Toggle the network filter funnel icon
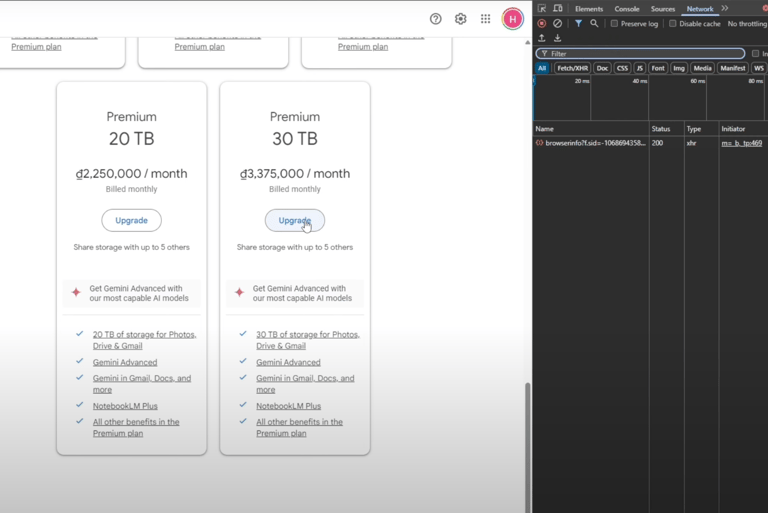768x513 pixels. (x=578, y=23)
